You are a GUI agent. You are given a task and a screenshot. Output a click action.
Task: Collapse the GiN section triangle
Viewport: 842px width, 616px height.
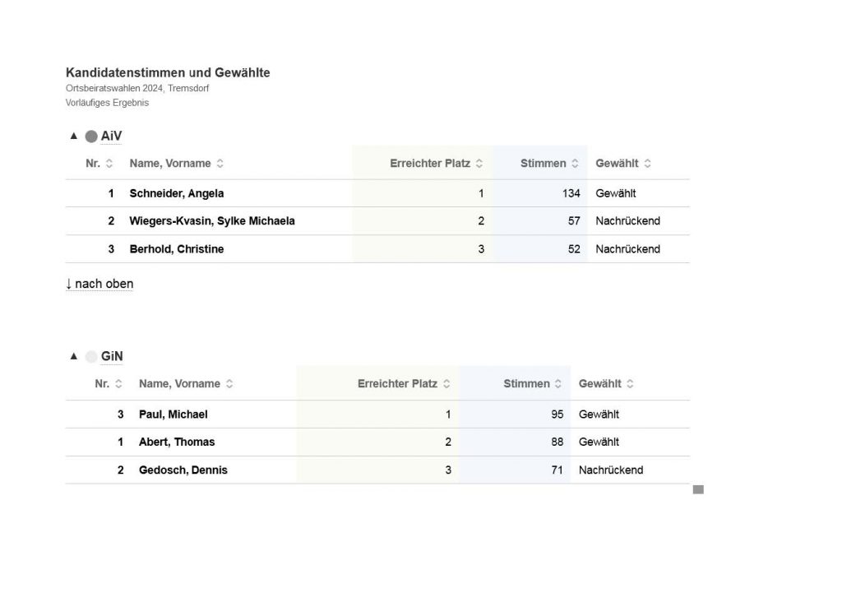(x=73, y=356)
